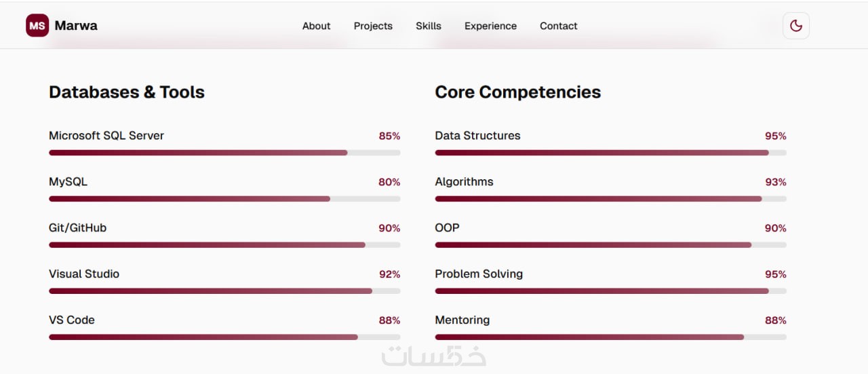The image size is (868, 374).
Task: Click Microsoft SQL Server progress bar
Action: tap(224, 153)
